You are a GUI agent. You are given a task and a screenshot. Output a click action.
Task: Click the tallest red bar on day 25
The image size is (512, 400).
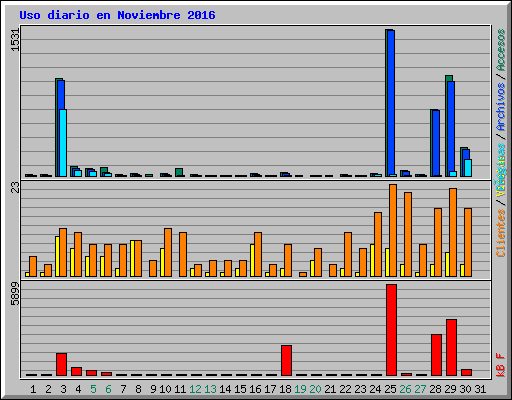click(x=391, y=330)
